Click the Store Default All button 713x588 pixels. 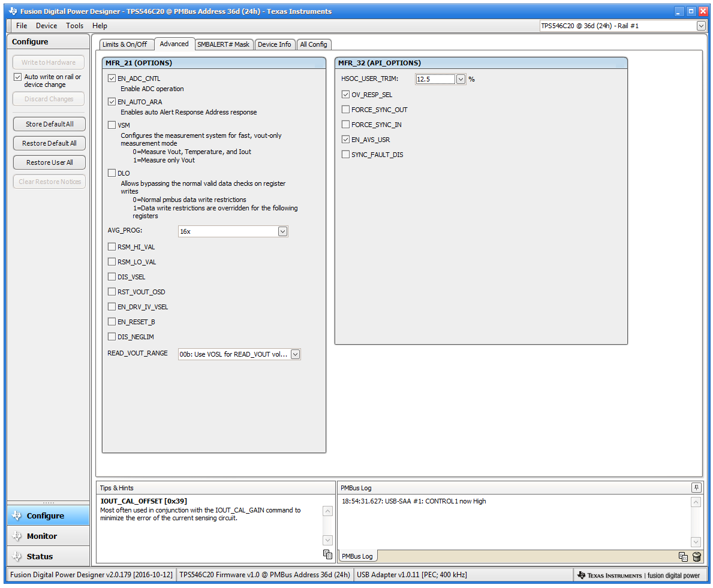(48, 124)
